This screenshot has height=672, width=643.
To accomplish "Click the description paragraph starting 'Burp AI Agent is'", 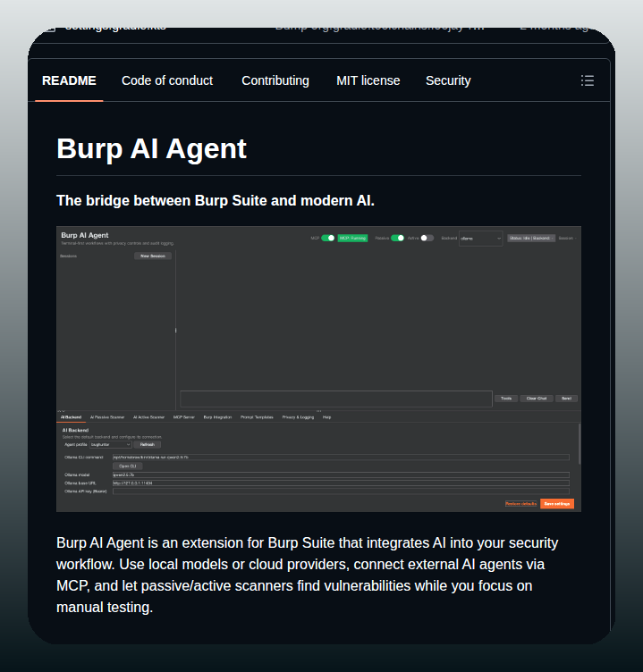I will [307, 575].
